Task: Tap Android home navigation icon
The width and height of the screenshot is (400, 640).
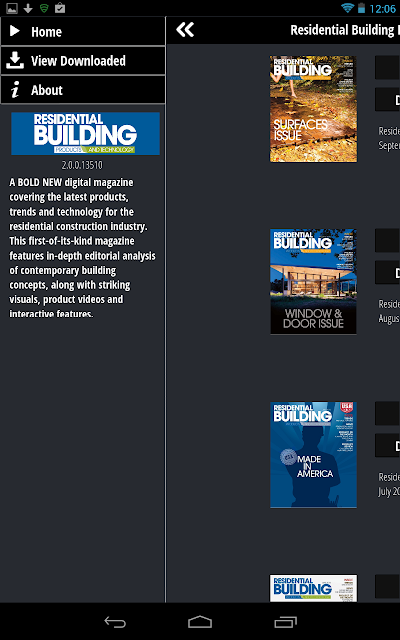Action: 200,622
